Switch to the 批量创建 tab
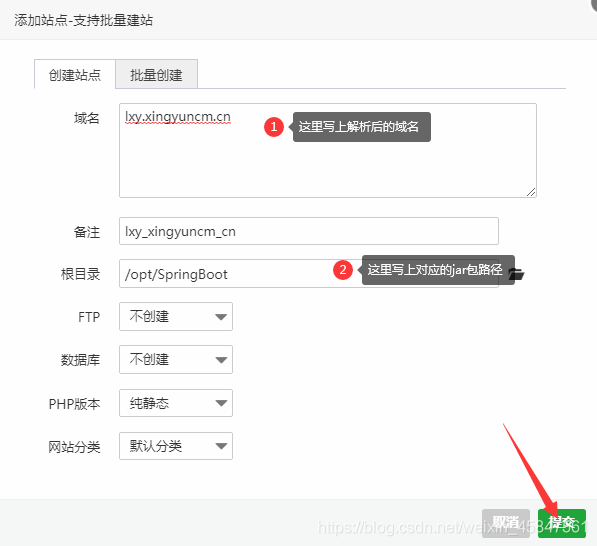 pyautogui.click(x=156, y=74)
